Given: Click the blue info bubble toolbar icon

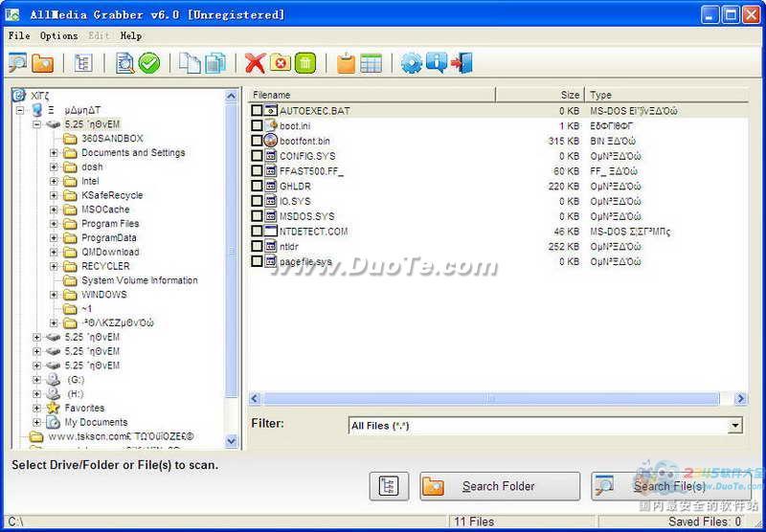Looking at the screenshot, I should (437, 63).
